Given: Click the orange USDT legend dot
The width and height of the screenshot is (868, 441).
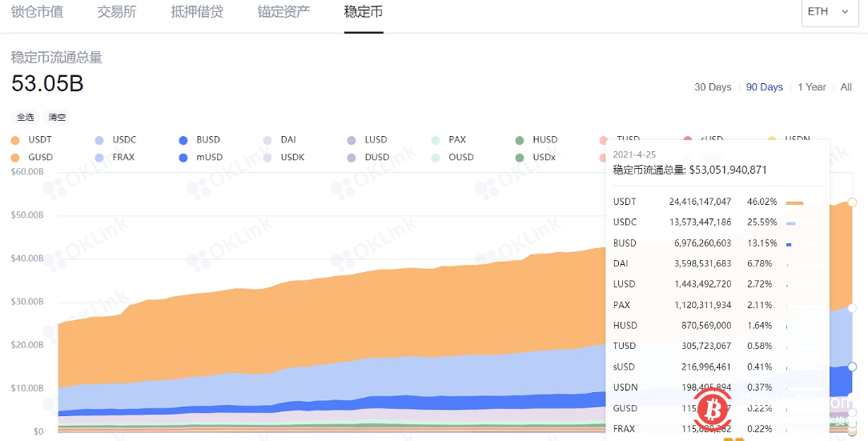Looking at the screenshot, I should [x=15, y=141].
